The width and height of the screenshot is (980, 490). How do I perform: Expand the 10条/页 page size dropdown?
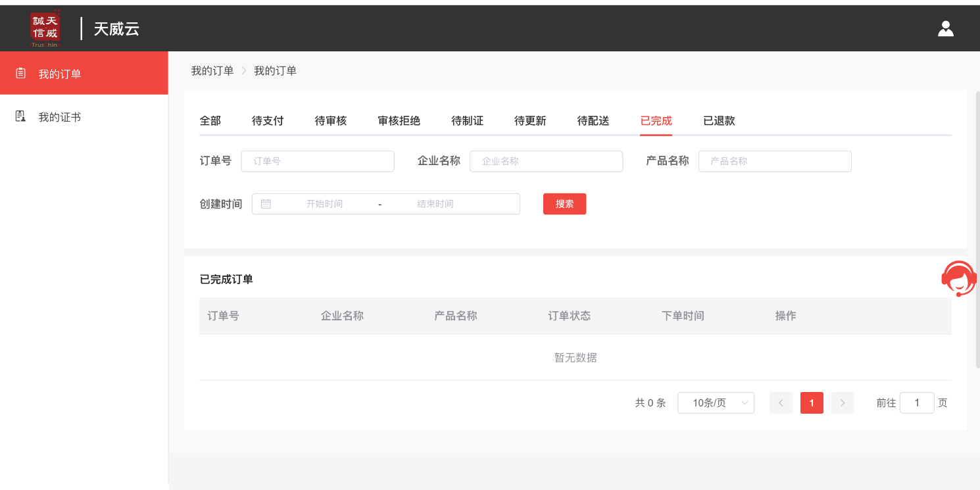716,403
